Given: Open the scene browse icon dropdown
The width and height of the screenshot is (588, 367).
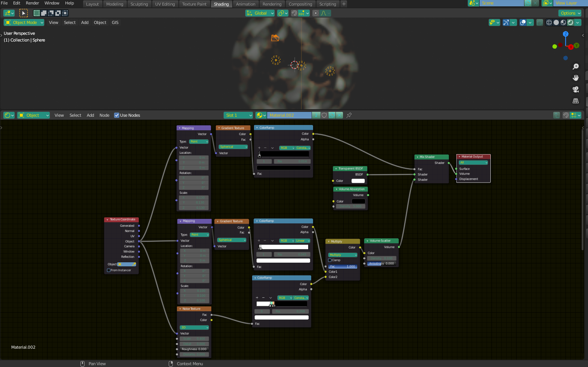Looking at the screenshot, I should point(474,3).
